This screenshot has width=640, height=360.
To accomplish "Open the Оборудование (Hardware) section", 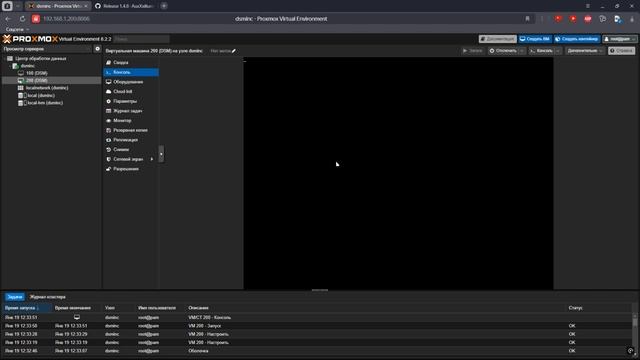I will click(x=131, y=82).
